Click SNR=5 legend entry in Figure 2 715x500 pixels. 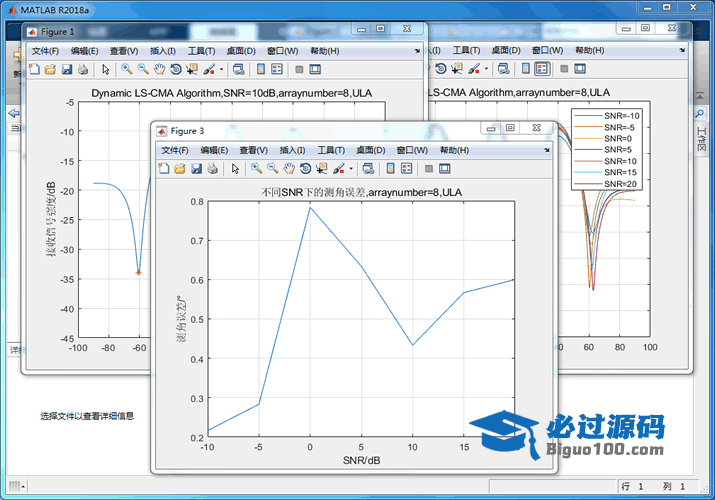603,149
